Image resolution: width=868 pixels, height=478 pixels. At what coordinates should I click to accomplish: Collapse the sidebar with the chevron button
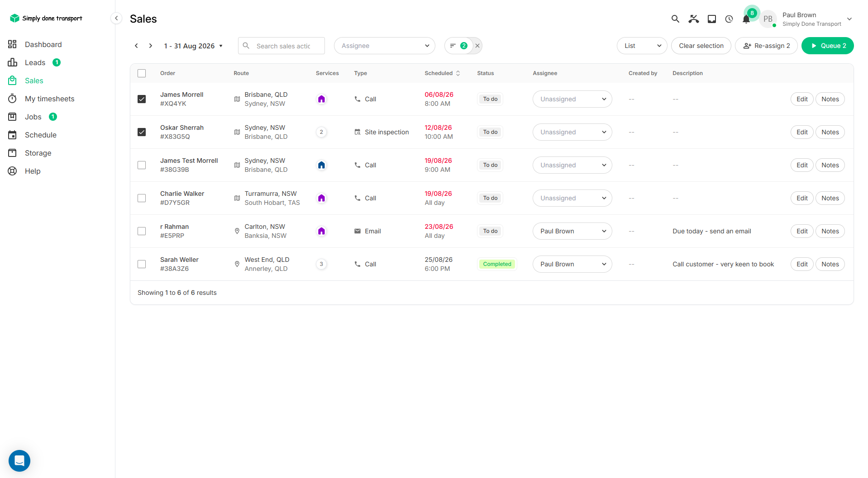pyautogui.click(x=116, y=18)
